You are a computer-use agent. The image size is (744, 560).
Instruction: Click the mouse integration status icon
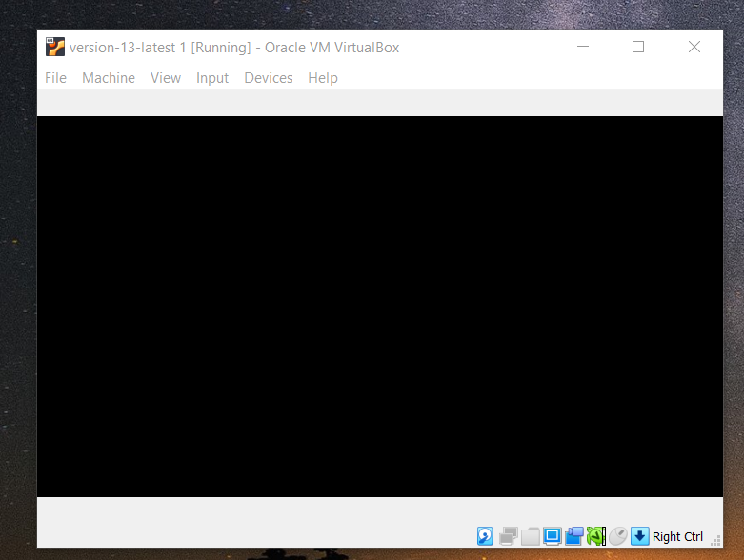click(x=618, y=536)
